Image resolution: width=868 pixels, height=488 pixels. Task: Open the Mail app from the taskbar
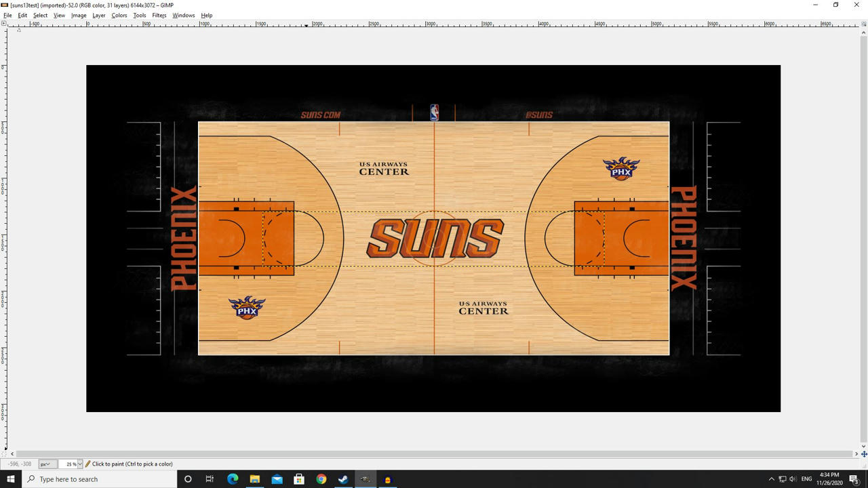(x=277, y=479)
